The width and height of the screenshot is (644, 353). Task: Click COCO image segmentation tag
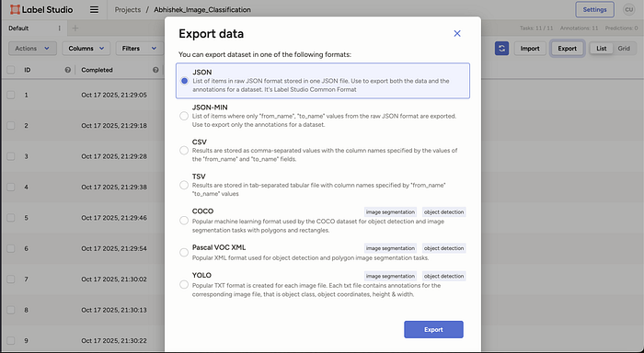point(390,212)
